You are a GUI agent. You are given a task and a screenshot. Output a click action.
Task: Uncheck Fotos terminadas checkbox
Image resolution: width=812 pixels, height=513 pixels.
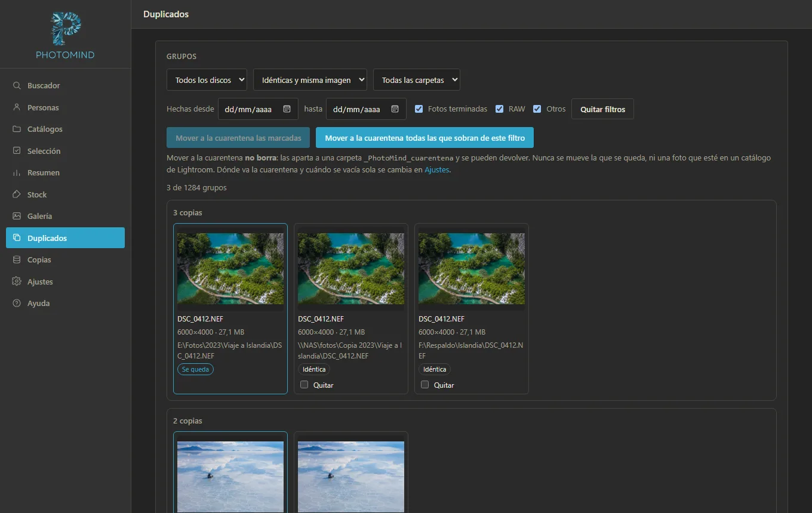[419, 109]
